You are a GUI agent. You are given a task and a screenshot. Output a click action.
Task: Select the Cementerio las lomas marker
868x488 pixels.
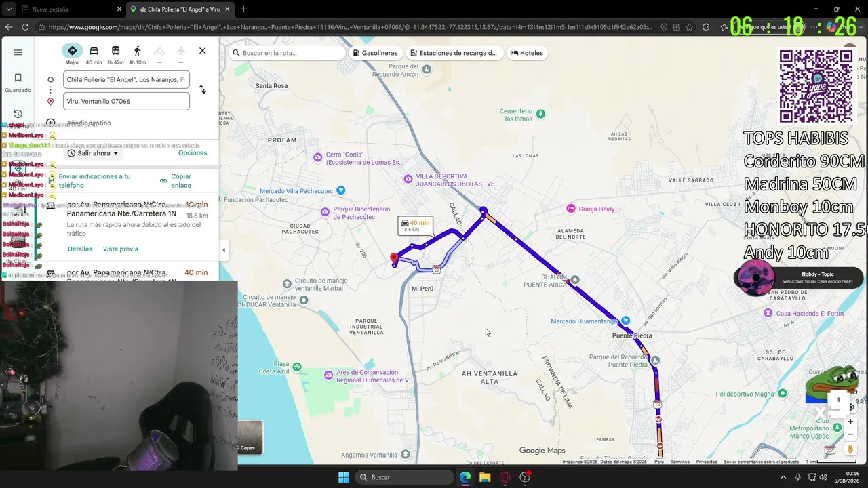pyautogui.click(x=540, y=115)
